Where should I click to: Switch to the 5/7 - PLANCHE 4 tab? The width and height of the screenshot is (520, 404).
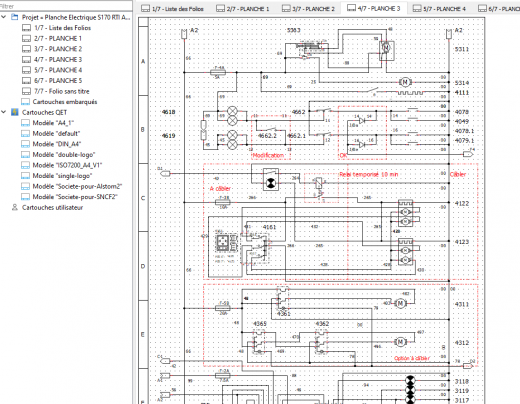click(x=439, y=9)
